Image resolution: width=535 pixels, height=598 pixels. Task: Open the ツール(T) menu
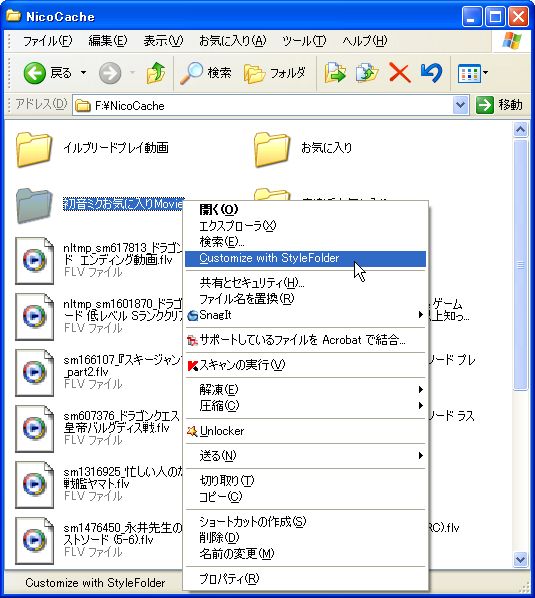(x=304, y=40)
